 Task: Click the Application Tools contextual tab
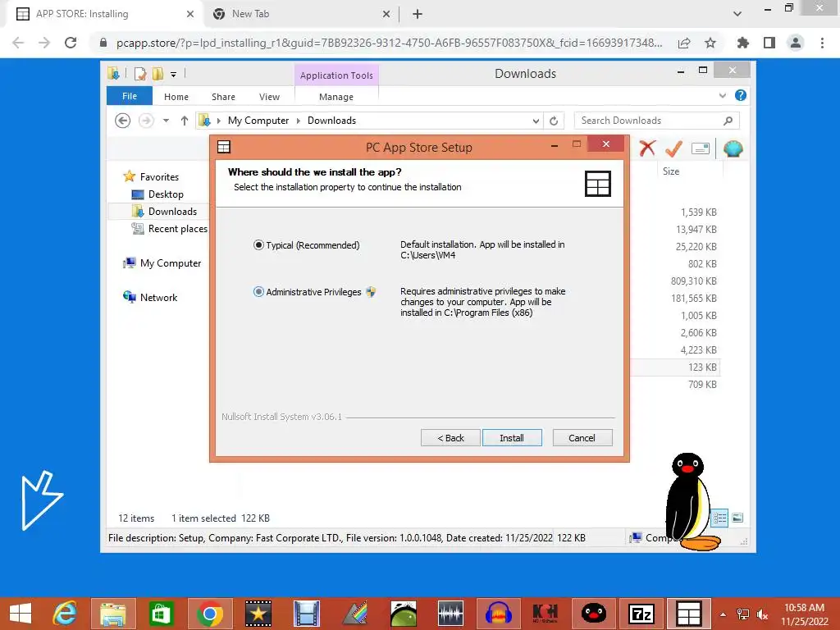coord(336,75)
